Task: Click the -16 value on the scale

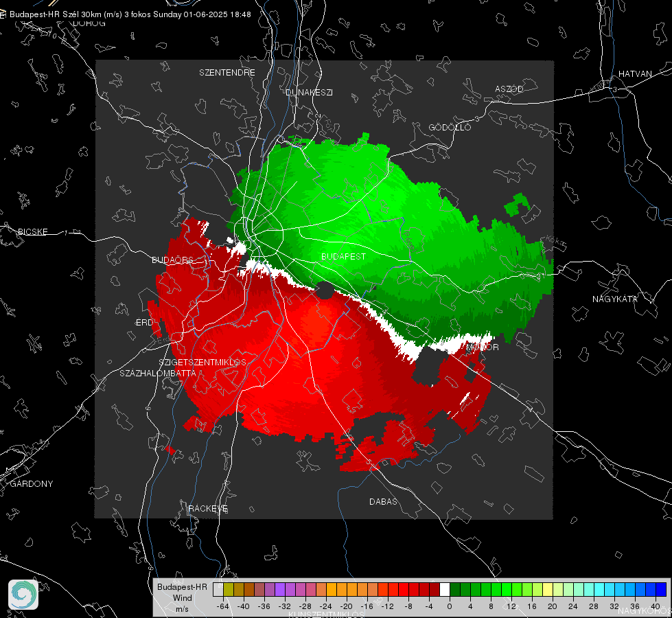Action: pyautogui.click(x=367, y=607)
